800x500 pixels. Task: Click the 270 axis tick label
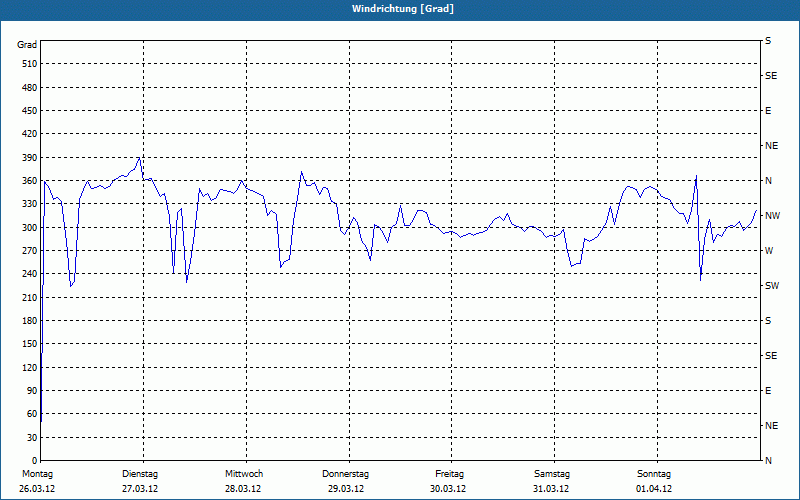pos(30,251)
